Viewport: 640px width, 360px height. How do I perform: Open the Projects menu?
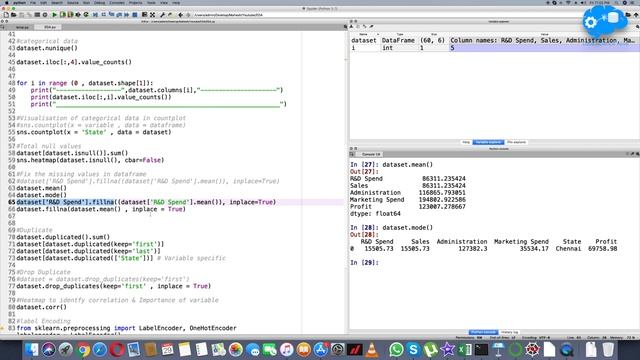tap(136, 3)
